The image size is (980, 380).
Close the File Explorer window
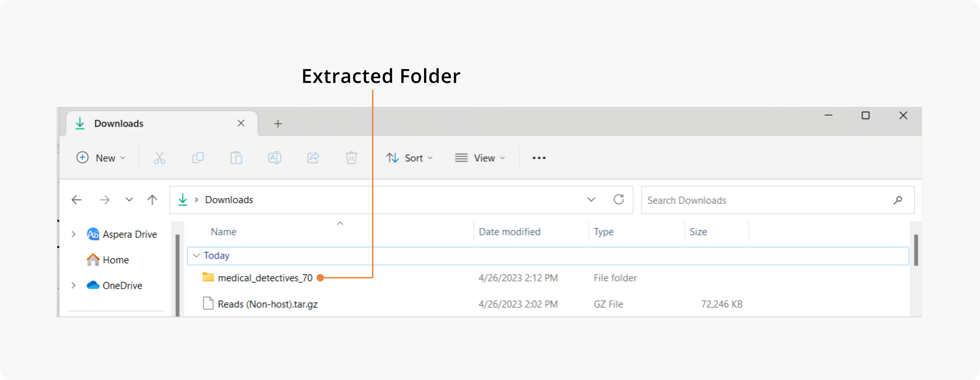tap(903, 115)
